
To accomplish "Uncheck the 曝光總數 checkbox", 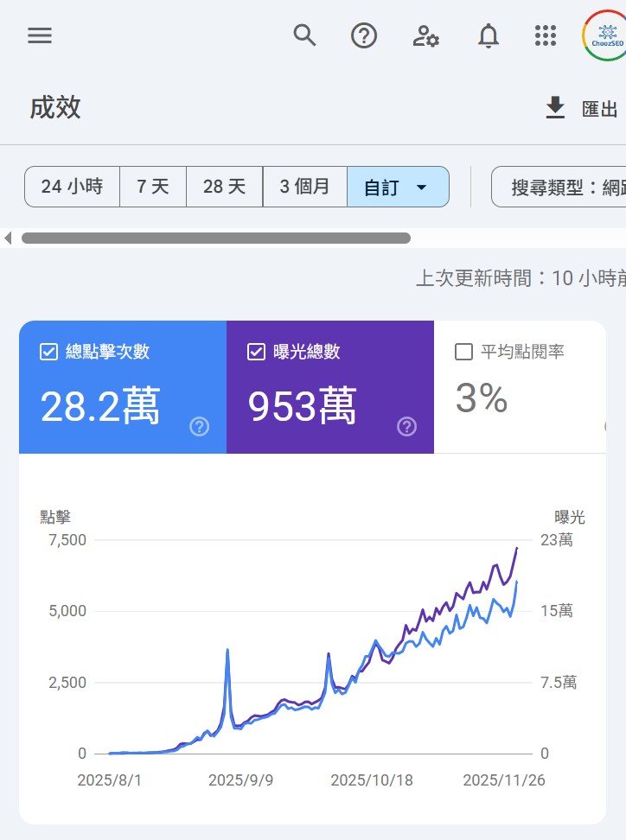I will click(256, 352).
